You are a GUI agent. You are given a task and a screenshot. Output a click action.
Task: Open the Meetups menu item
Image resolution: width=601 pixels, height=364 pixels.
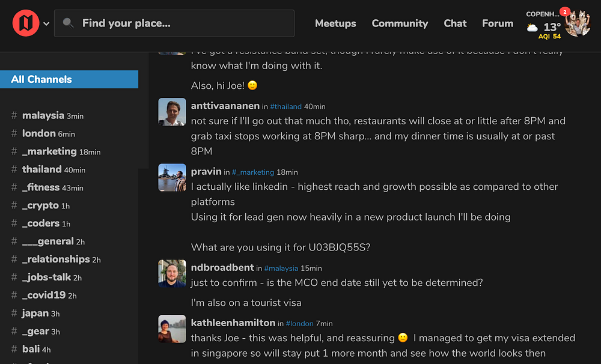coord(335,23)
